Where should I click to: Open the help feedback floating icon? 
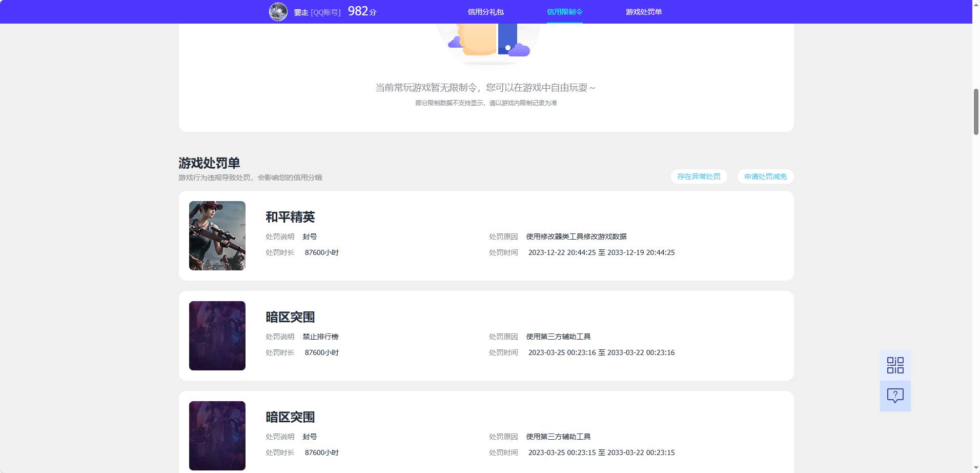click(895, 396)
